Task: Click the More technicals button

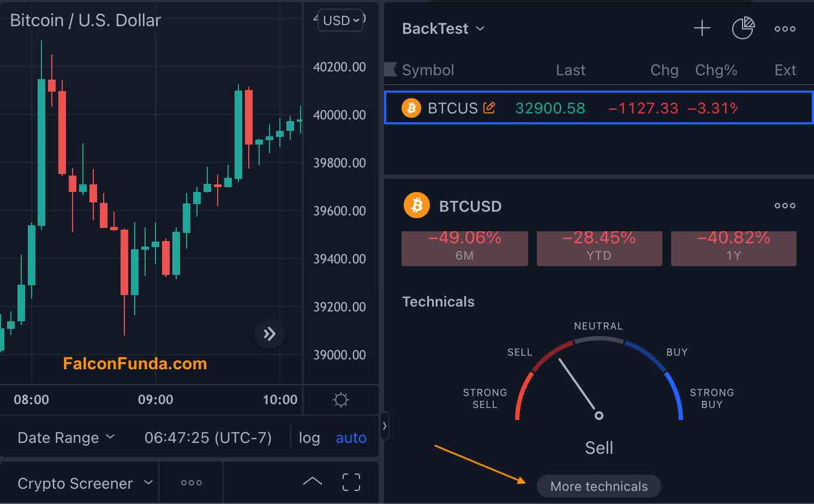Action: point(598,486)
